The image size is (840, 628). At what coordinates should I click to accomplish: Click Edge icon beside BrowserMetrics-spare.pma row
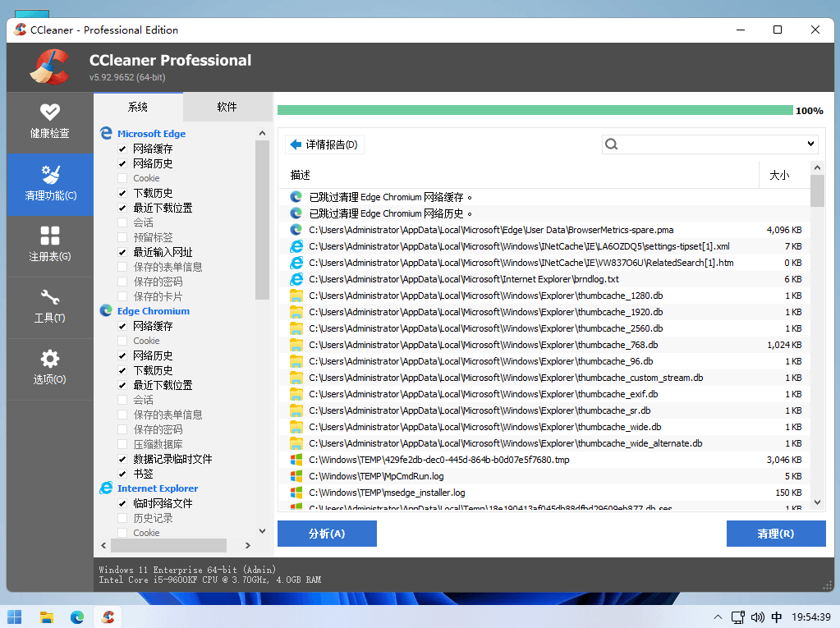[296, 230]
